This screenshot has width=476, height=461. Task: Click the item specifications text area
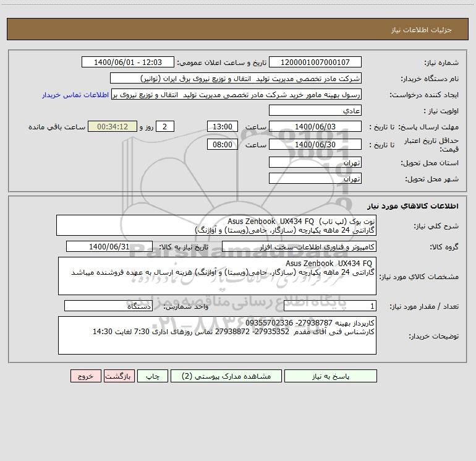click(x=217, y=276)
